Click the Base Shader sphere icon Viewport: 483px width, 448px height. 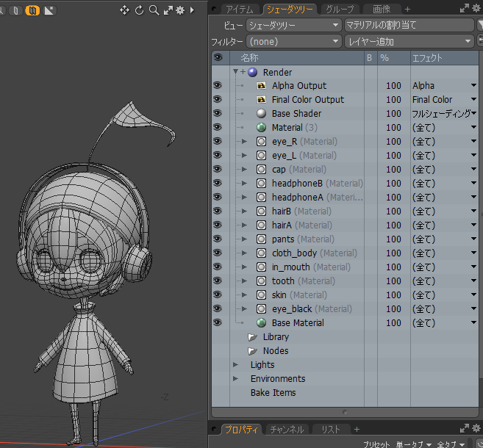tap(262, 114)
